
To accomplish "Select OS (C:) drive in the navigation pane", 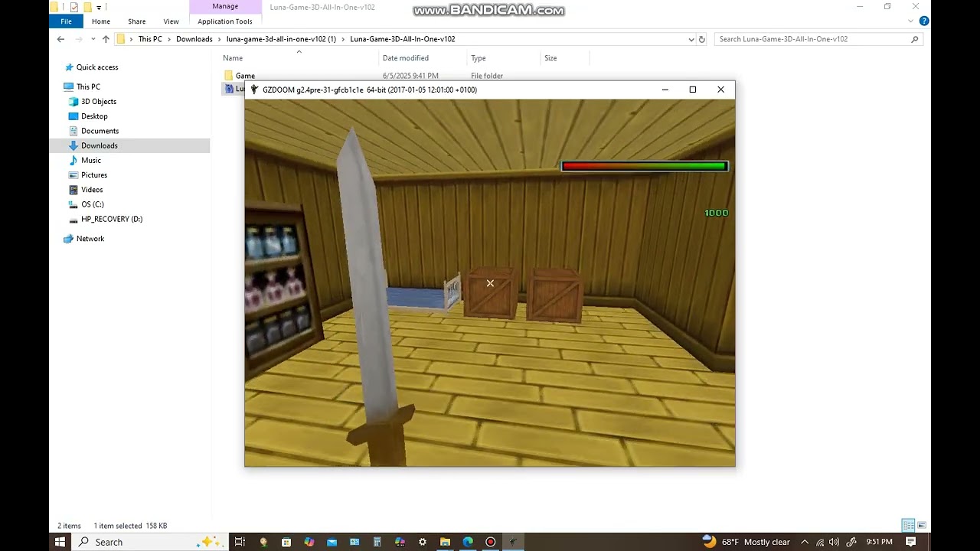I will pos(93,204).
